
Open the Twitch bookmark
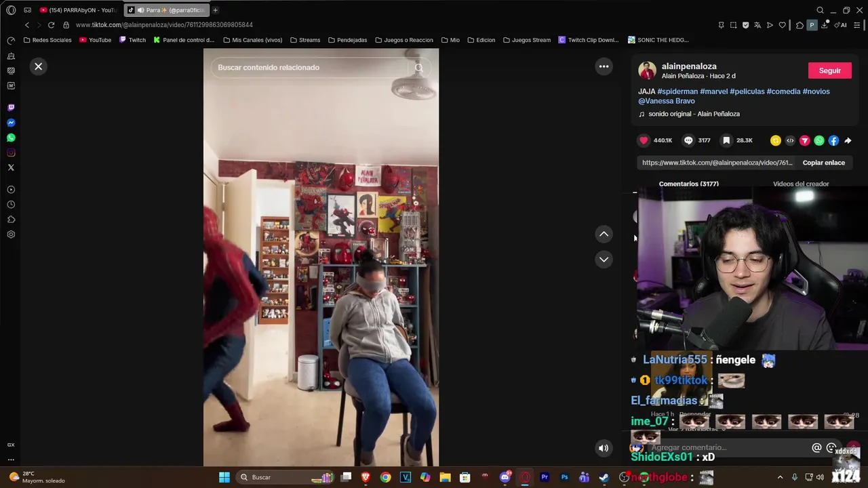coord(132,40)
